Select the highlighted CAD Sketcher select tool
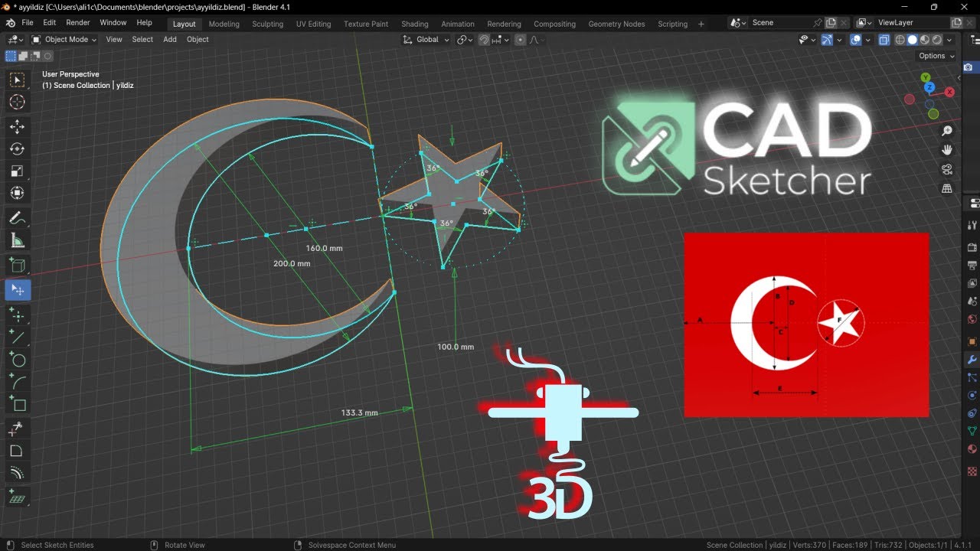The width and height of the screenshot is (980, 551). point(17,290)
